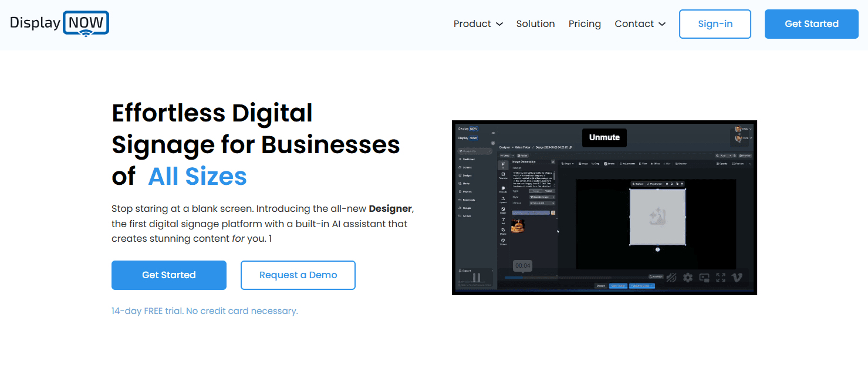The width and height of the screenshot is (868, 365).
Task: Enable picture-in-picture mode for the video
Action: tap(704, 278)
